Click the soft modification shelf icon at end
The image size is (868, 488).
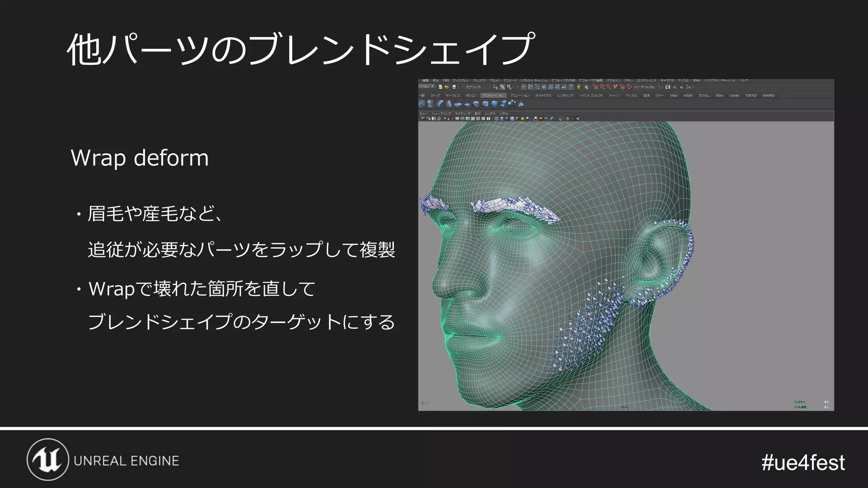click(x=521, y=103)
